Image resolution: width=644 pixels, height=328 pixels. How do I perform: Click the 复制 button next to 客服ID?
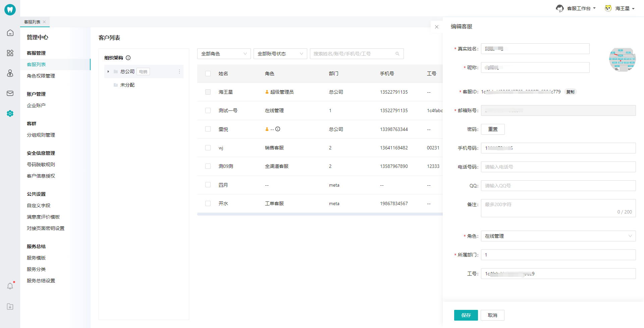pos(570,92)
